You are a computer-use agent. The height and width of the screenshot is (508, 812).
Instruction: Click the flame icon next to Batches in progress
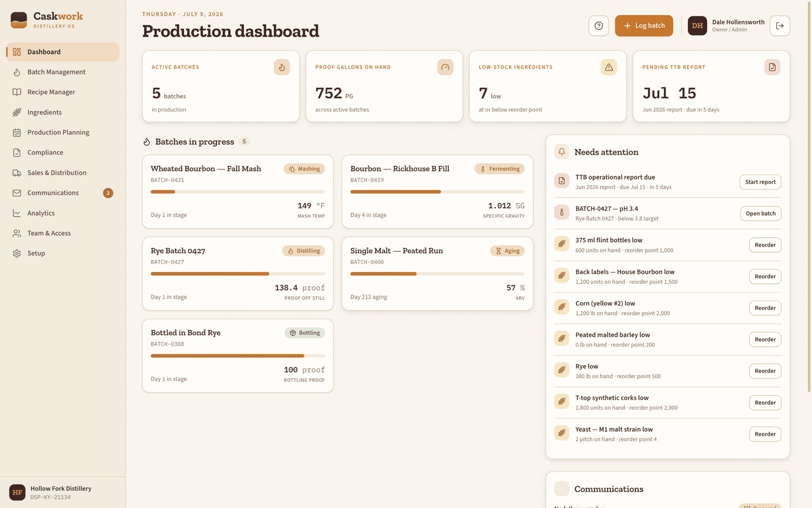[x=147, y=142]
